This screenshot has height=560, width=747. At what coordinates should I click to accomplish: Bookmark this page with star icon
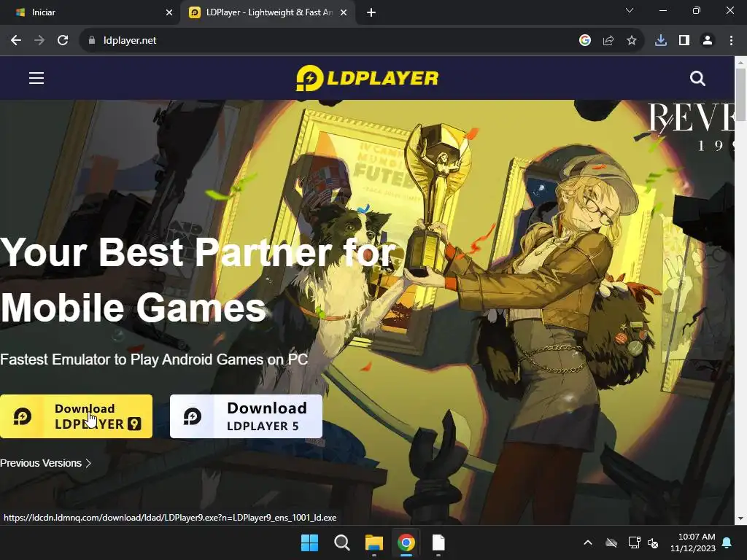(x=632, y=41)
